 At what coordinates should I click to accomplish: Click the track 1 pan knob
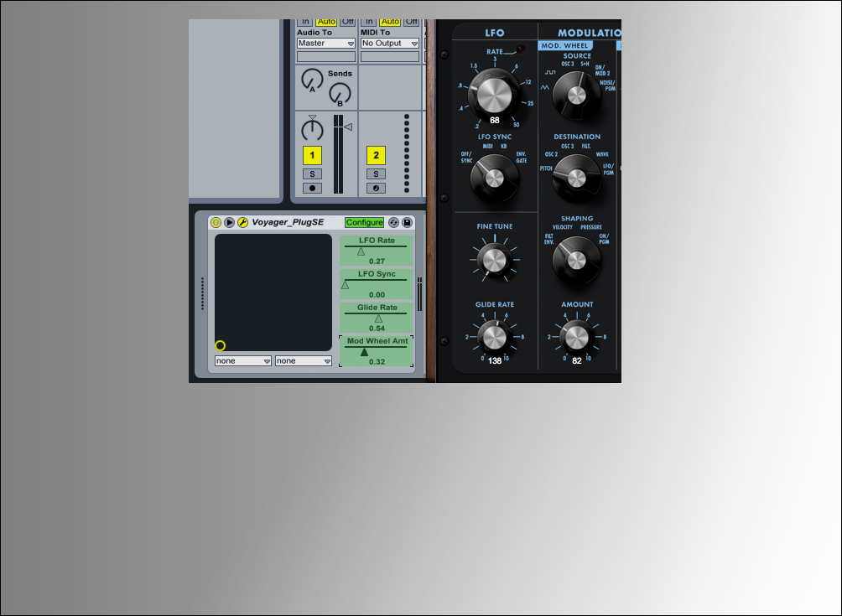[x=312, y=130]
